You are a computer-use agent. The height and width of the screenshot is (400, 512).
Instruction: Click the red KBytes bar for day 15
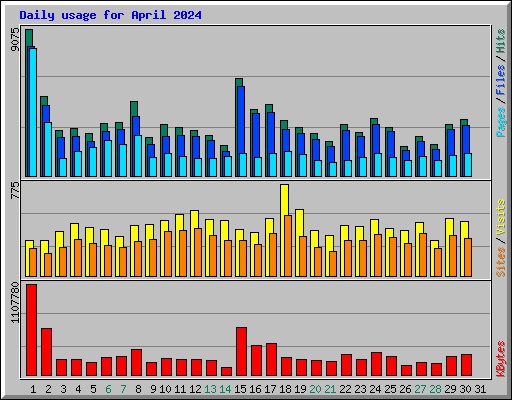coord(241,351)
